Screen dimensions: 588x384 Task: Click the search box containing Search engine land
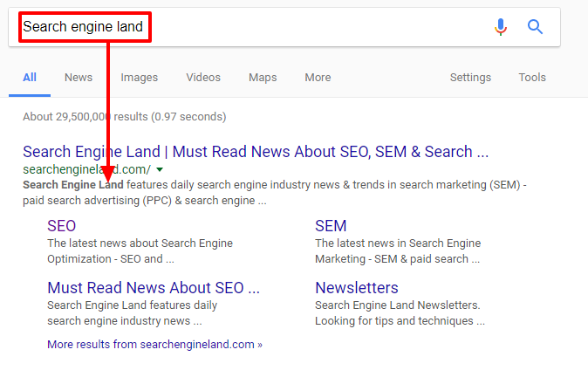(284, 27)
